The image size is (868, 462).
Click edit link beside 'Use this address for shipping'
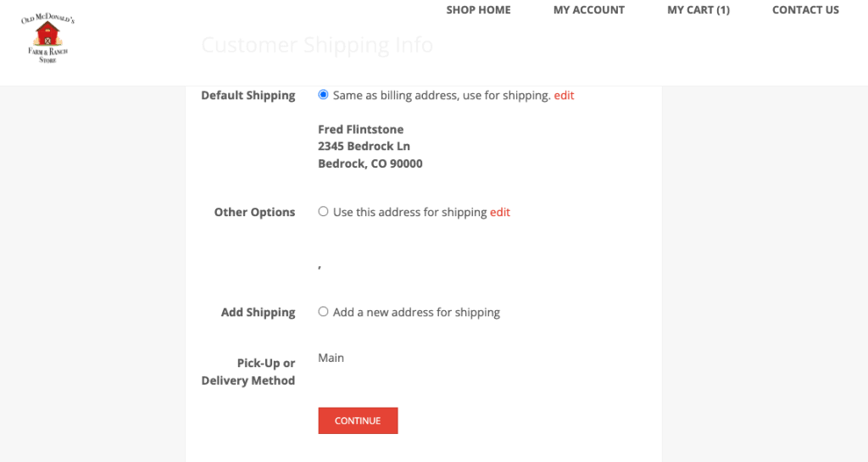pyautogui.click(x=500, y=212)
